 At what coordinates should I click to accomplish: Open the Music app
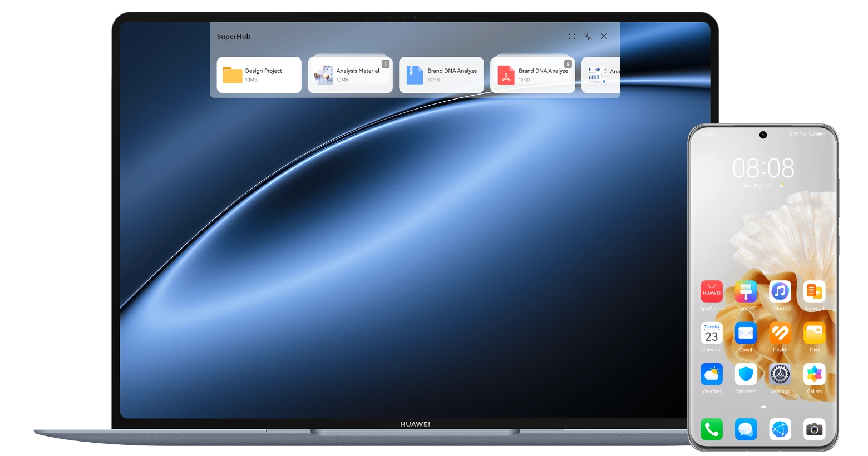pos(780,292)
